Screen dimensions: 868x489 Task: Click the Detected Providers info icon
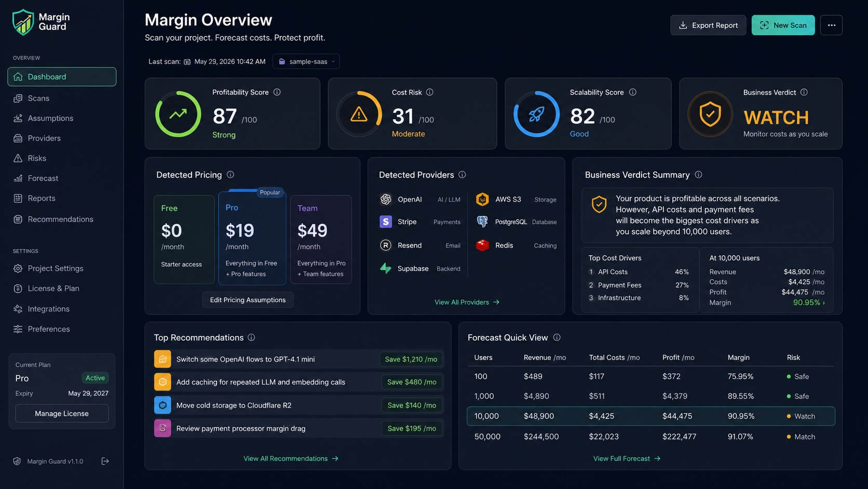point(462,175)
